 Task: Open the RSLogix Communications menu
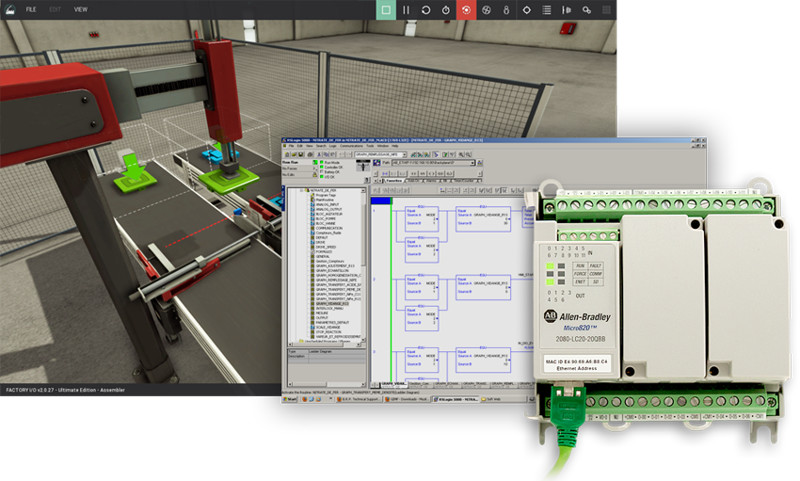(352, 146)
